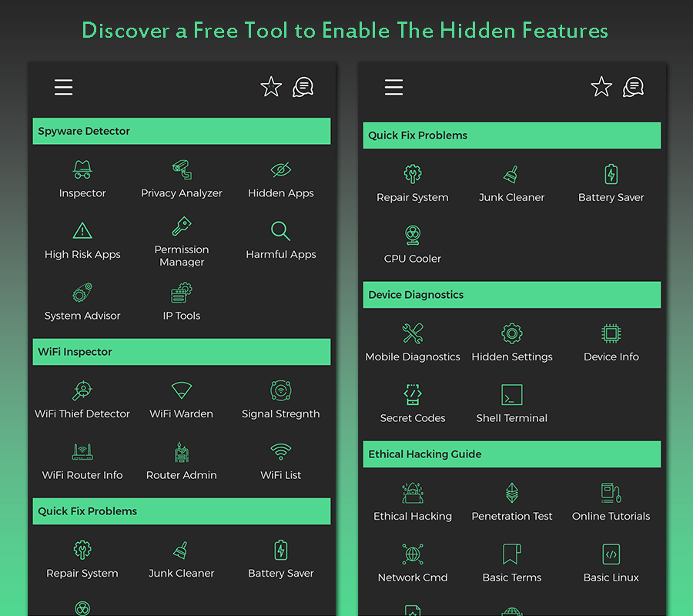Select the Spyware Detector section header
The width and height of the screenshot is (693, 616).
[x=182, y=131]
